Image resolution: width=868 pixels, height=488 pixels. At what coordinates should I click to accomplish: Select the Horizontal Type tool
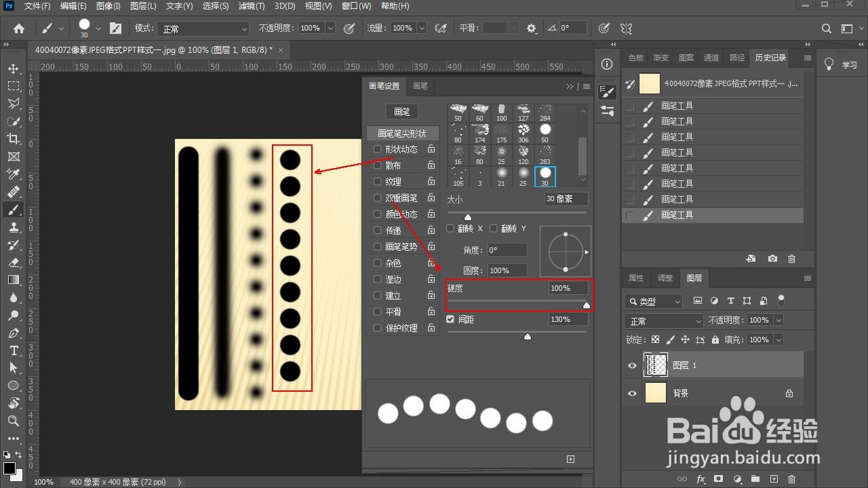14,350
